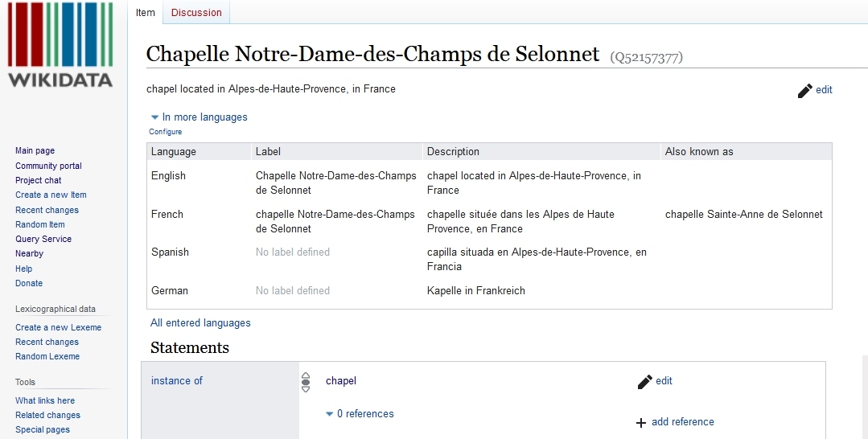Show All entered languages
The image size is (868, 439).
pyautogui.click(x=200, y=322)
